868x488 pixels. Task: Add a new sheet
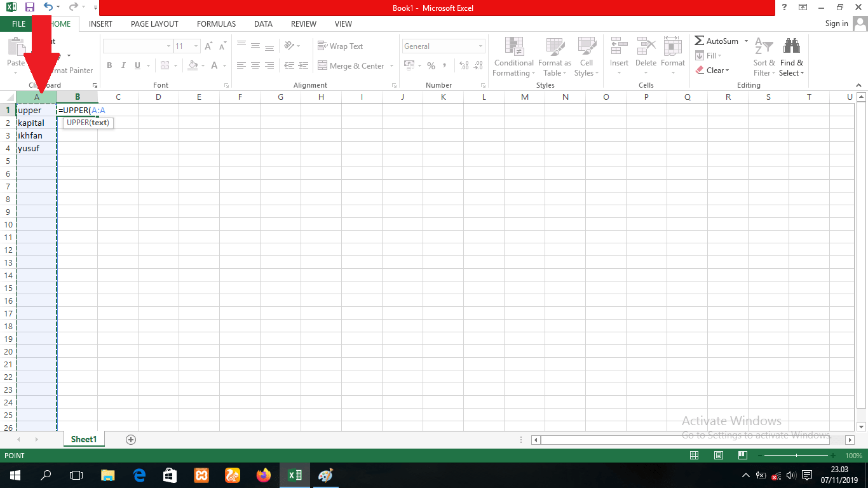[131, 439]
